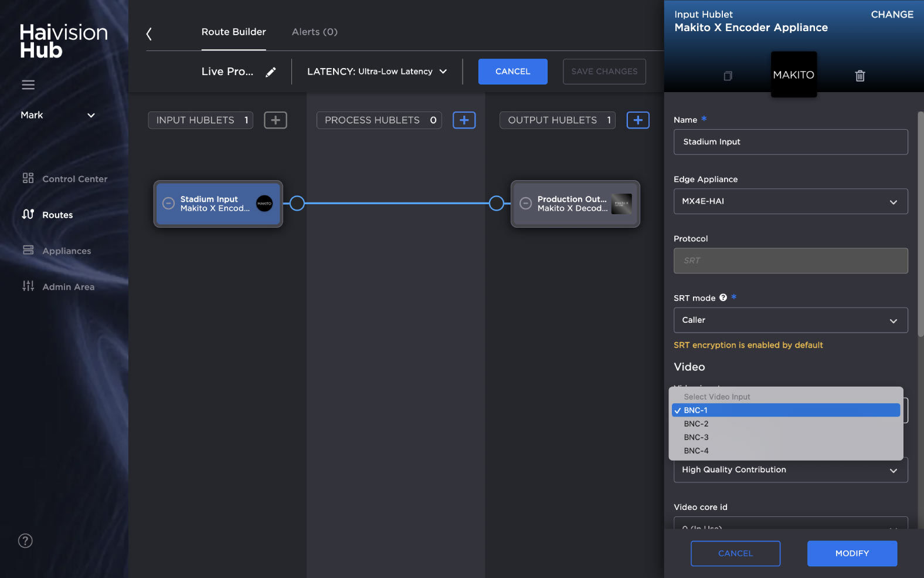Choose BNC-3 from video input list
This screenshot has height=578, width=924.
[x=786, y=437]
